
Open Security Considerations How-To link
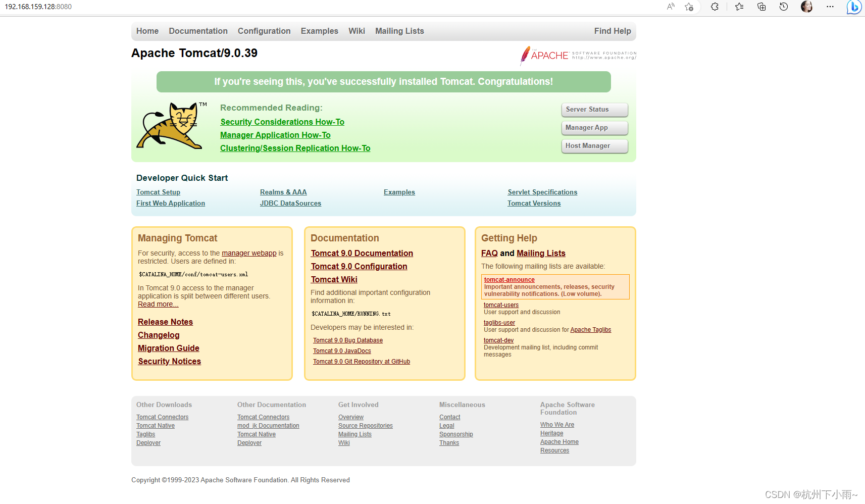tap(282, 122)
